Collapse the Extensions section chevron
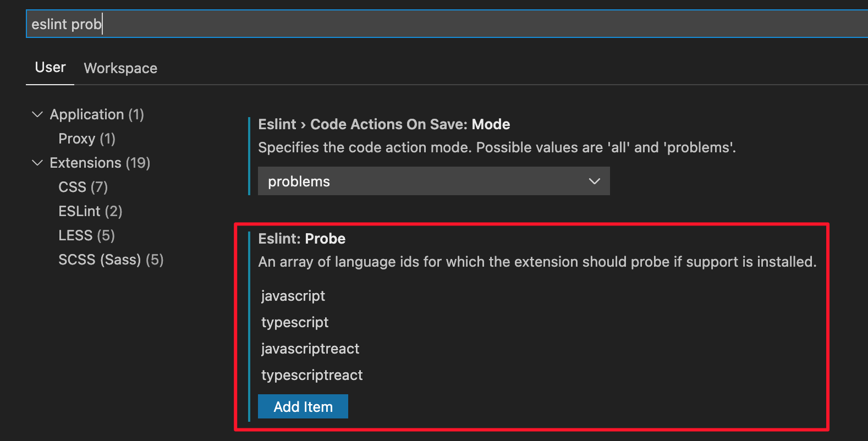 [37, 163]
